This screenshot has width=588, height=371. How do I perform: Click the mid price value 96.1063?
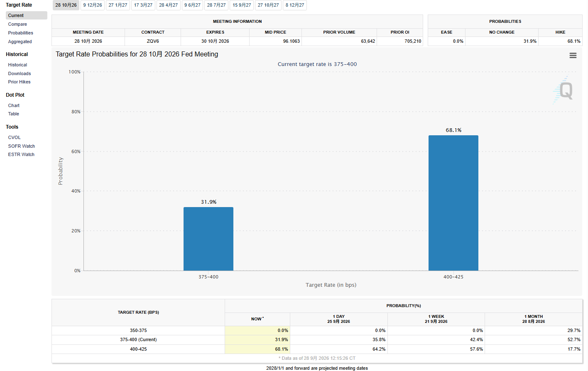point(291,41)
